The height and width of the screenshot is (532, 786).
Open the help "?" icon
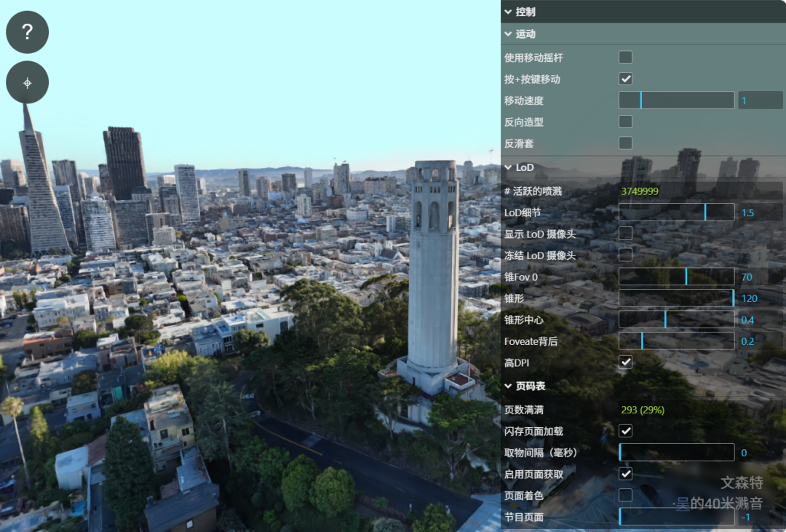pyautogui.click(x=27, y=32)
